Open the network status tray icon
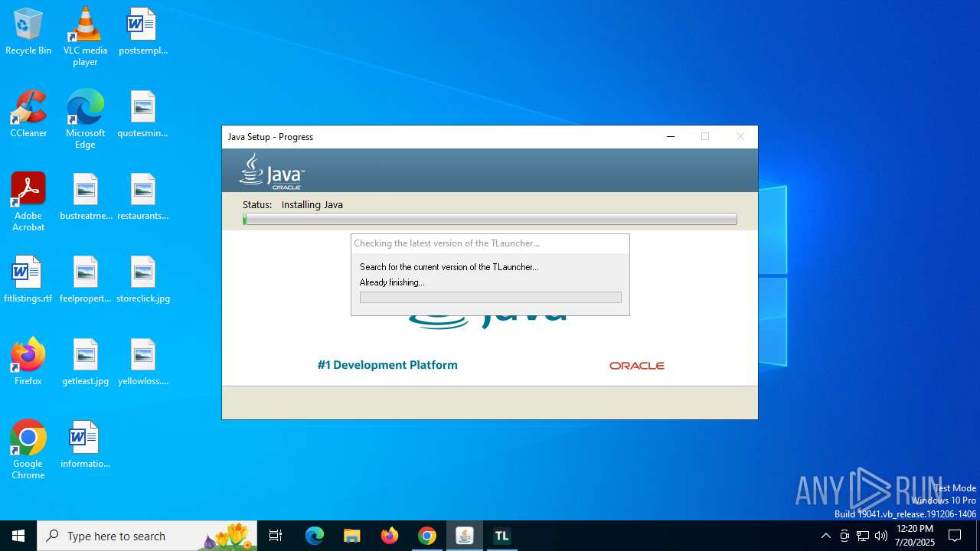The width and height of the screenshot is (980, 551). 863,536
